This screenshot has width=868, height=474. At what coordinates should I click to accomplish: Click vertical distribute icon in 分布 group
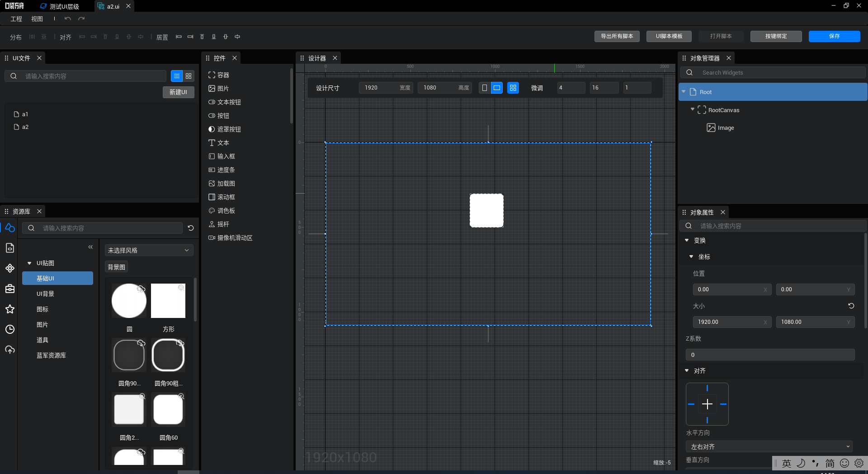click(x=44, y=37)
